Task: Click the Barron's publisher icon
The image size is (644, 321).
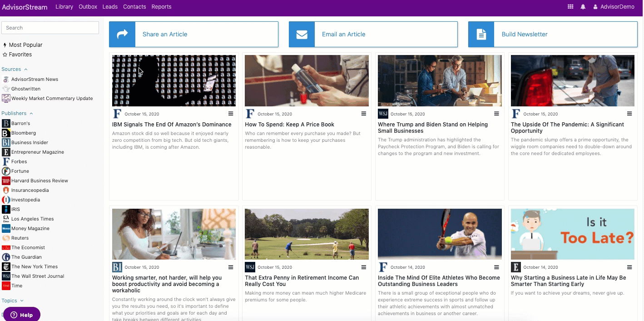Action: point(6,124)
